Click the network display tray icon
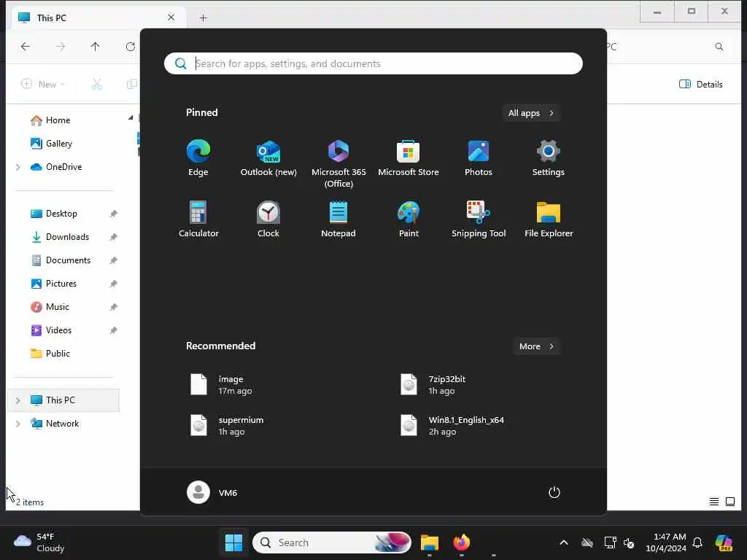747x560 pixels. click(610, 542)
